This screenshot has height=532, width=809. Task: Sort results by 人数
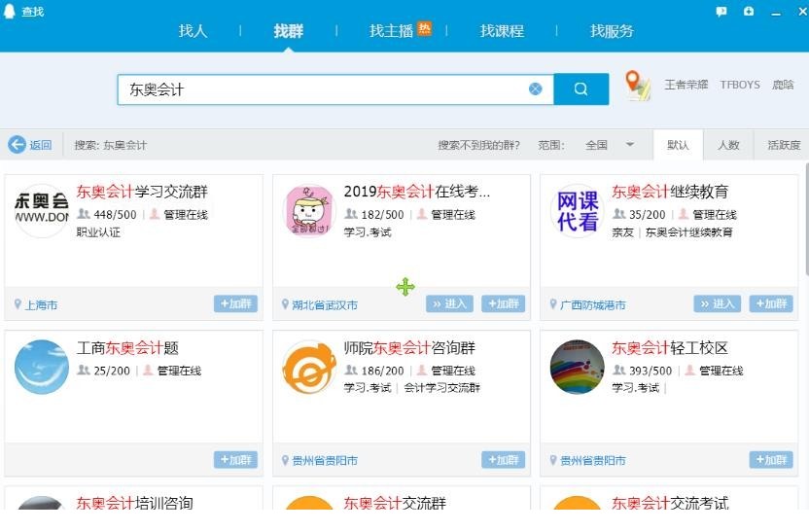728,145
